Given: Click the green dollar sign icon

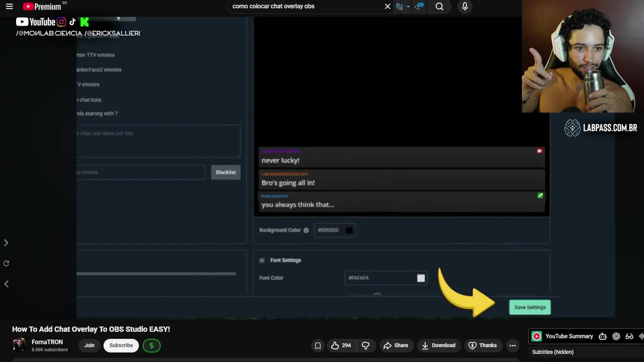Looking at the screenshot, I should tap(151, 345).
